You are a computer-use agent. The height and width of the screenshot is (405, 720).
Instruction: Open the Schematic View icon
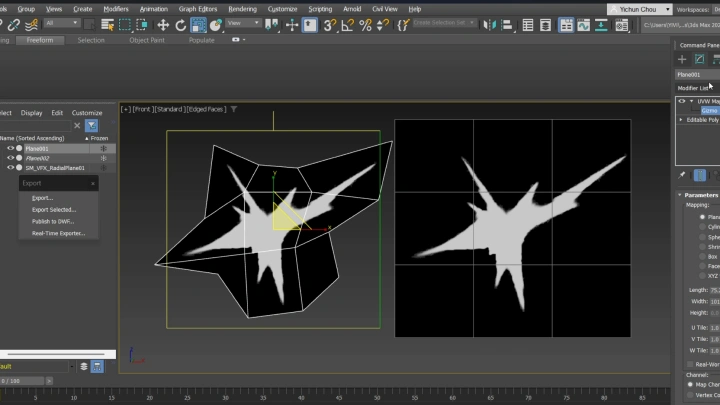point(601,25)
